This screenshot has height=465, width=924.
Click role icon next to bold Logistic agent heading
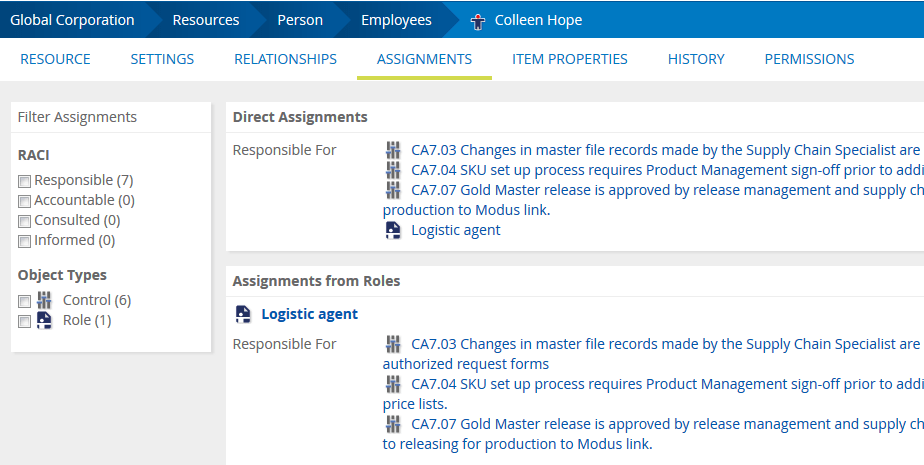pyautogui.click(x=243, y=314)
